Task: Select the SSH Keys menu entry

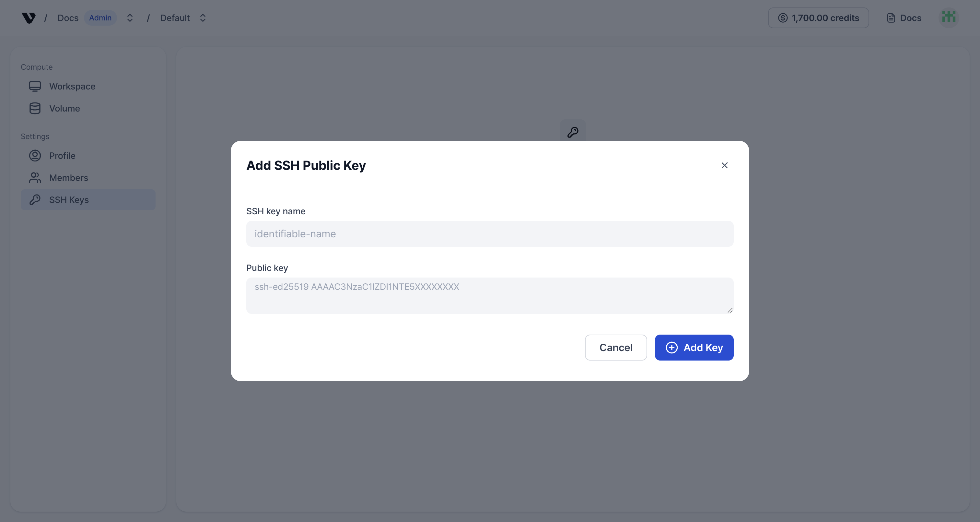Action: click(69, 199)
